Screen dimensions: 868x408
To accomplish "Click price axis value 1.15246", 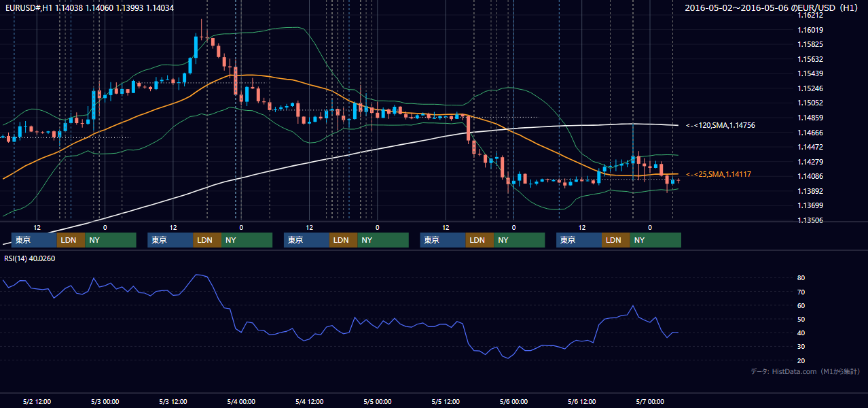I will [810, 88].
